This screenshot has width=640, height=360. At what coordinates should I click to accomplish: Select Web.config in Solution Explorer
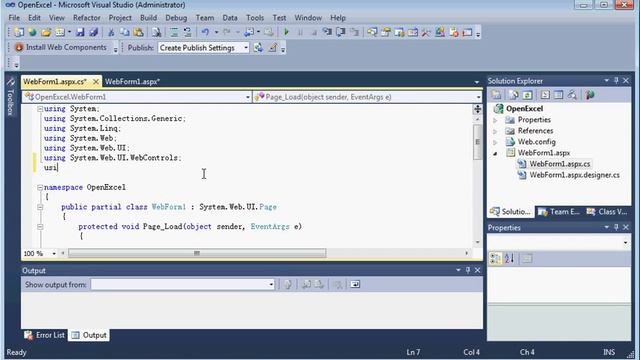536,142
